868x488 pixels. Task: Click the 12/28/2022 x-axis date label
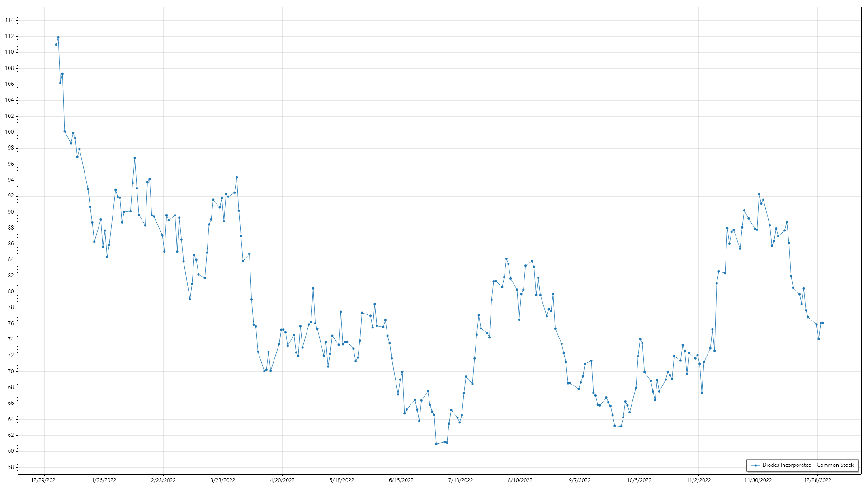pyautogui.click(x=817, y=480)
